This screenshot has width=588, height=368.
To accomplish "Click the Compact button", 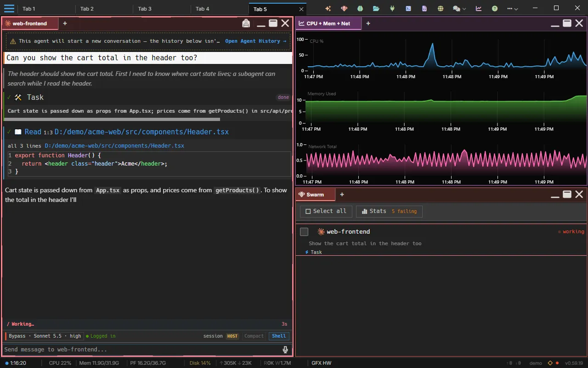I will [x=254, y=336].
